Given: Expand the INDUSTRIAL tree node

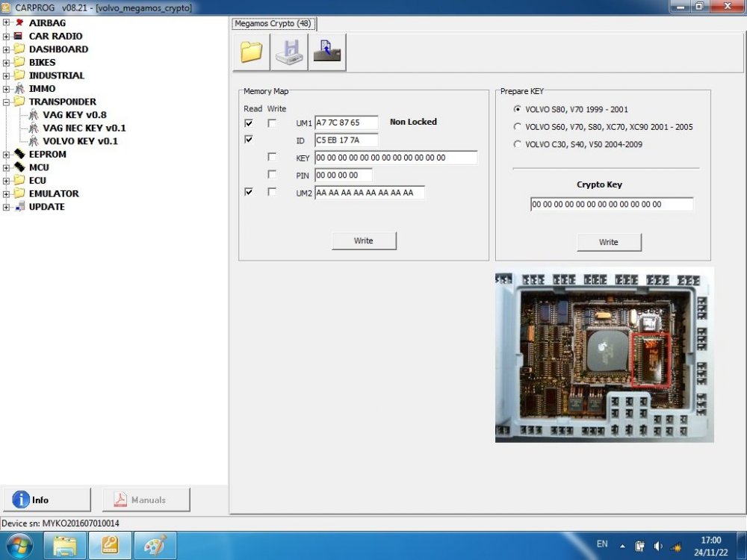Looking at the screenshot, I should pyautogui.click(x=6, y=75).
